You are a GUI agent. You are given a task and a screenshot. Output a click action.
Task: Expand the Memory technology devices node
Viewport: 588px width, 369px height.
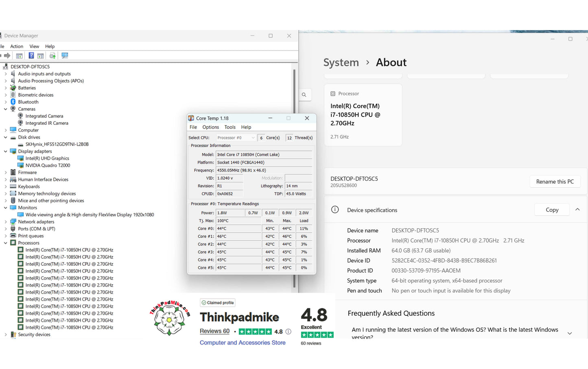click(x=6, y=194)
